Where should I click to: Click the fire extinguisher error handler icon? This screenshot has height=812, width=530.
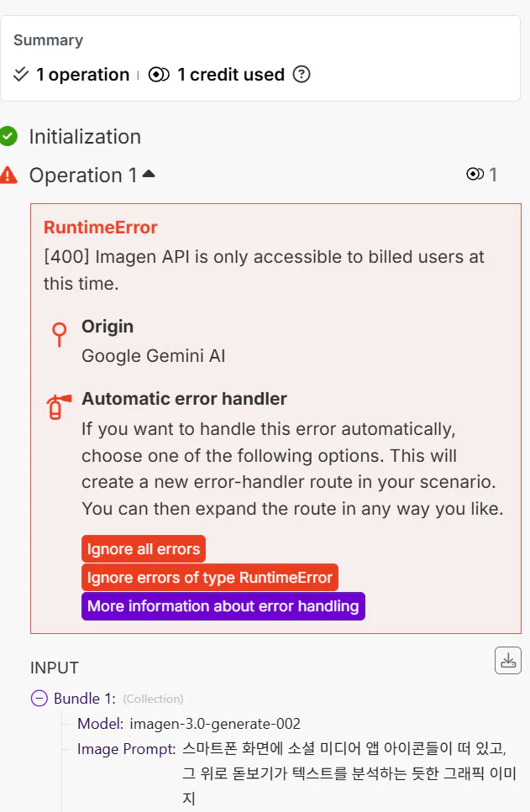pos(55,407)
